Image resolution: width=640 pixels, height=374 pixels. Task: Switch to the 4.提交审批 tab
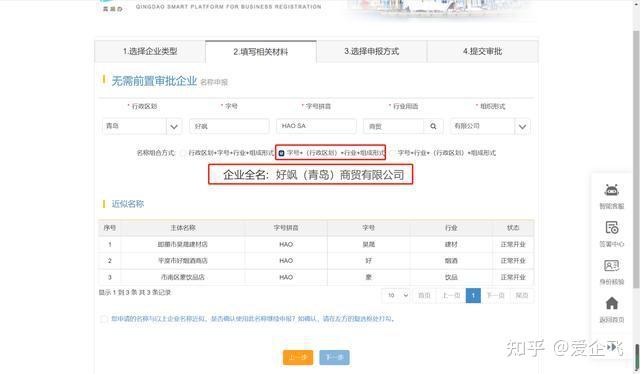pyautogui.click(x=482, y=51)
